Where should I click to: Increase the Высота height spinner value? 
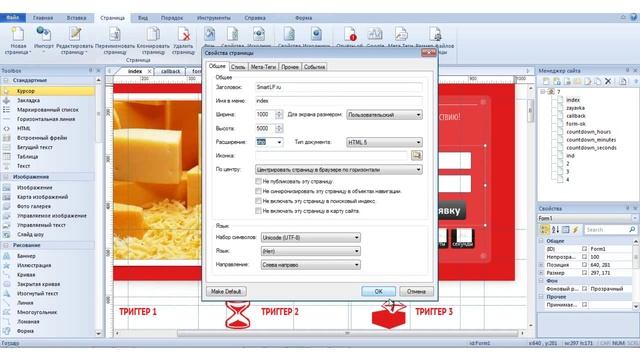[x=279, y=126]
